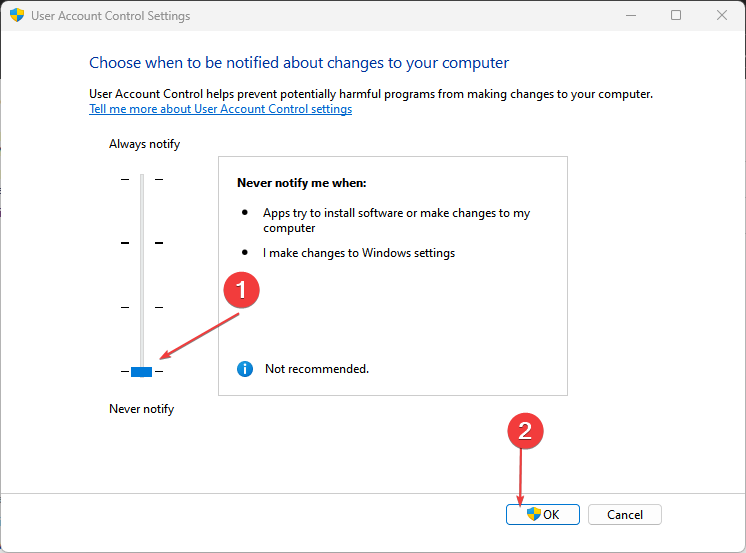
Task: Maximize the User Account Control Settings window
Action: pyautogui.click(x=676, y=16)
